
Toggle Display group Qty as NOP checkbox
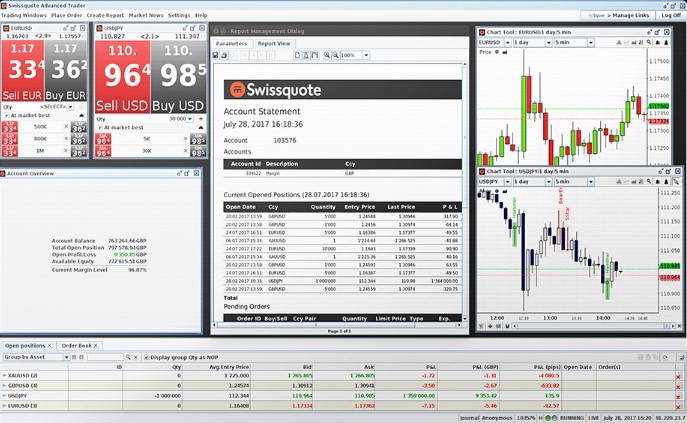[x=147, y=357]
